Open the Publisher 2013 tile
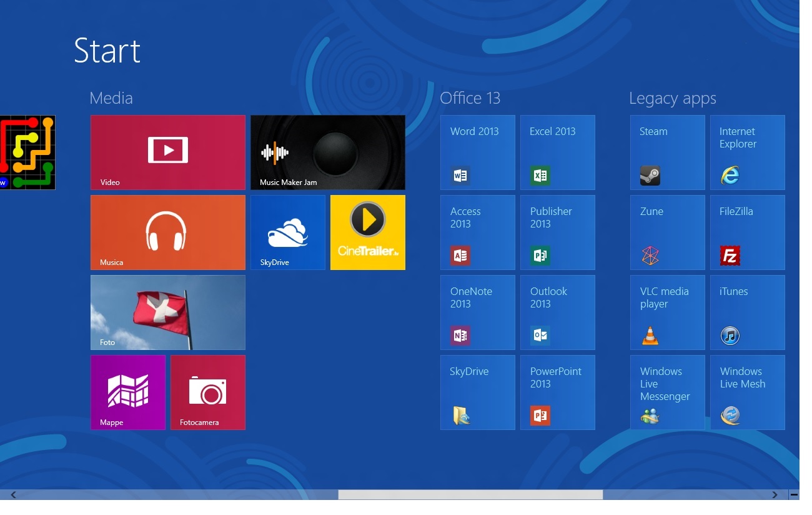This screenshot has width=812, height=515. point(558,232)
